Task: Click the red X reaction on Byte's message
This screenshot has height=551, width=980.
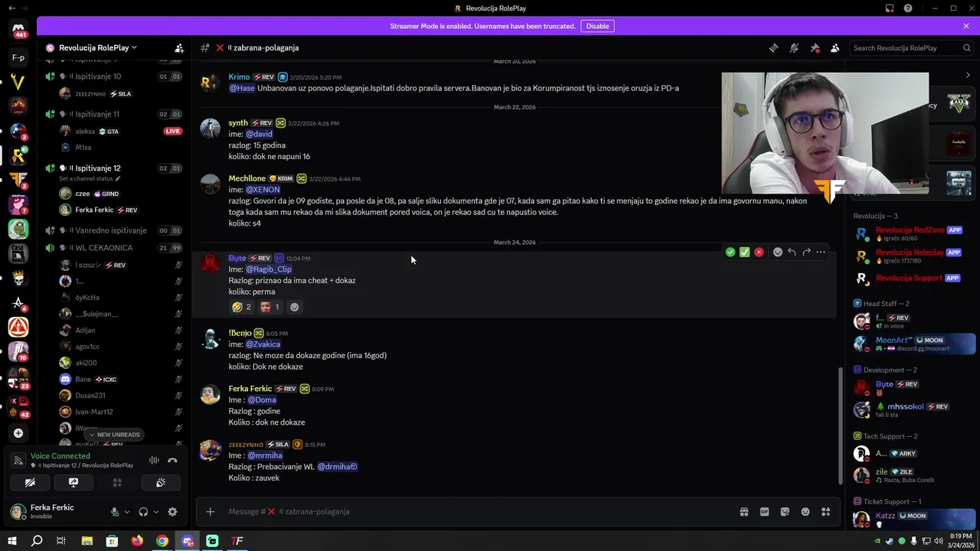Action: coord(759,252)
